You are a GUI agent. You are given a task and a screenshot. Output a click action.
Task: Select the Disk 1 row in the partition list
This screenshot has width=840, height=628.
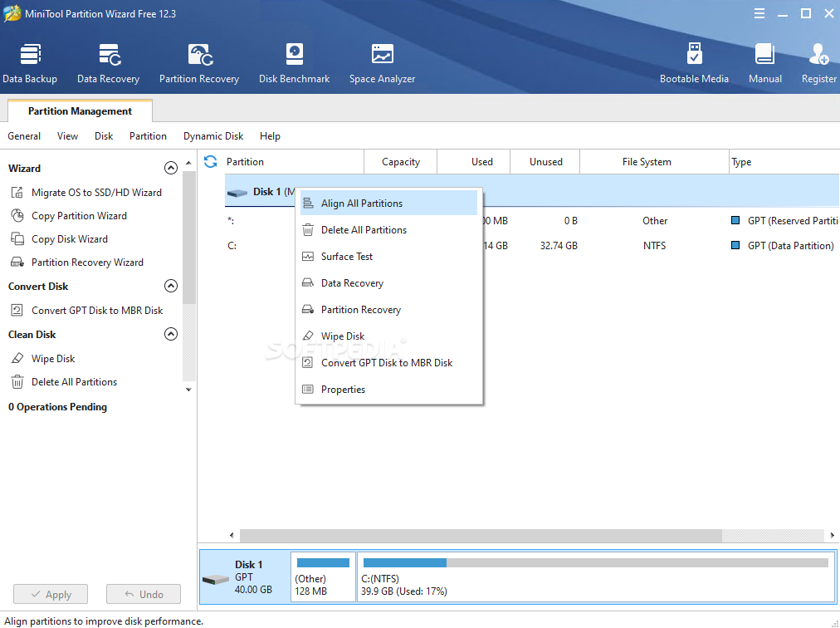(531, 191)
